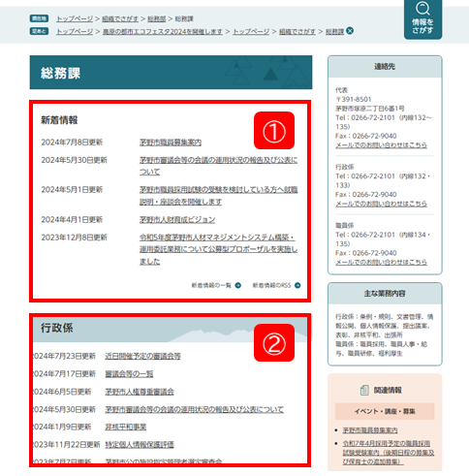Open 組織でさがす in the 現在地 breadcrumb
This screenshot has height=476, width=469.
[x=120, y=18]
